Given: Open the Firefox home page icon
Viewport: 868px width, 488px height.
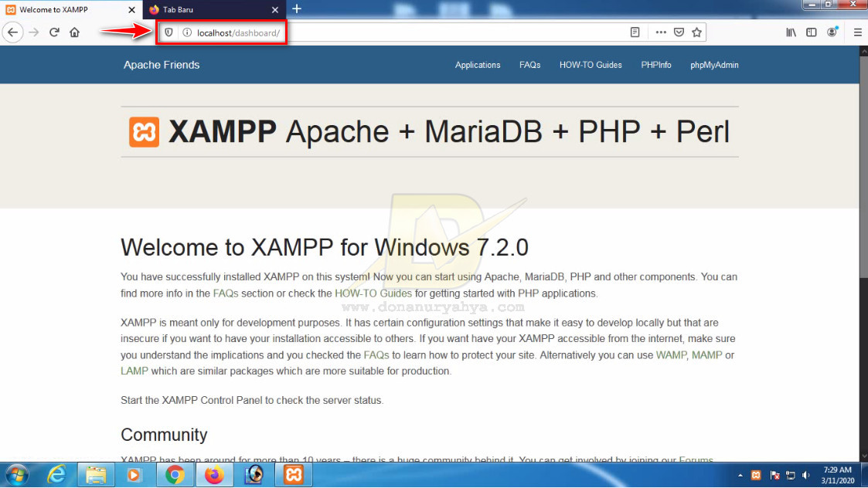Looking at the screenshot, I should click(75, 32).
